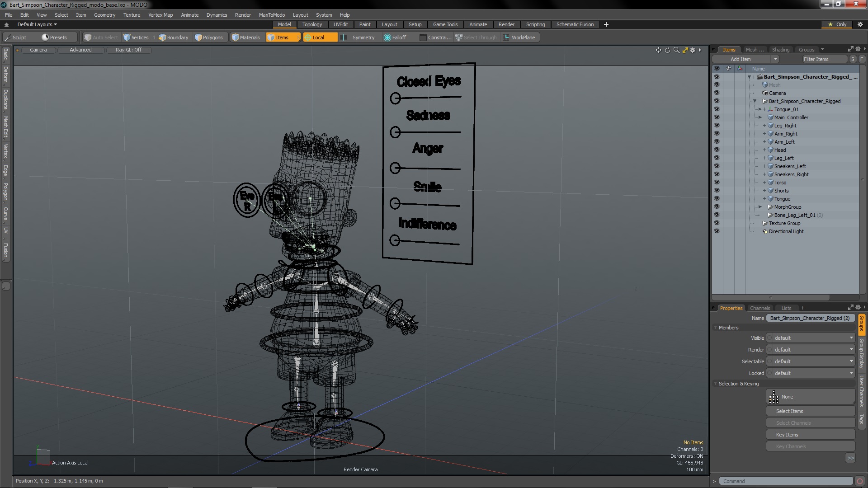868x488 pixels.
Task: Click the viewport pan (move) icon
Action: click(x=658, y=50)
